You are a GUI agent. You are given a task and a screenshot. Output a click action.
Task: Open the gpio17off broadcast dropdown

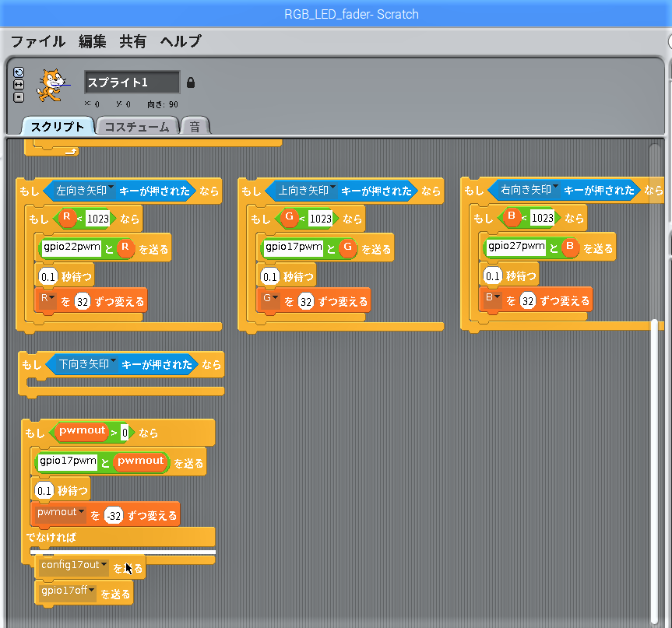tap(68, 591)
